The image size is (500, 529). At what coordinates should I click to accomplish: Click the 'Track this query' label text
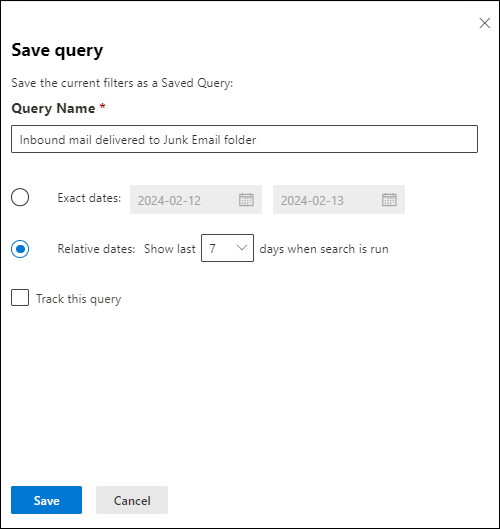tap(79, 299)
